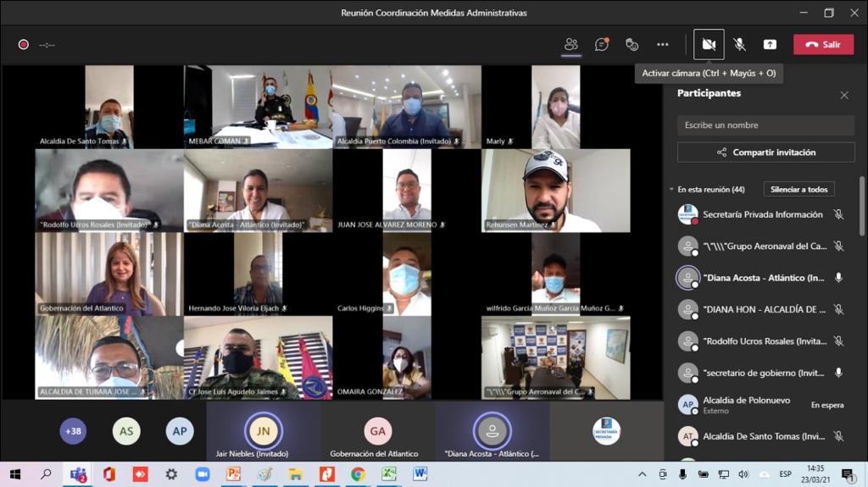The height and width of the screenshot is (487, 868).
Task: Click the share content icon
Action: (x=770, y=44)
